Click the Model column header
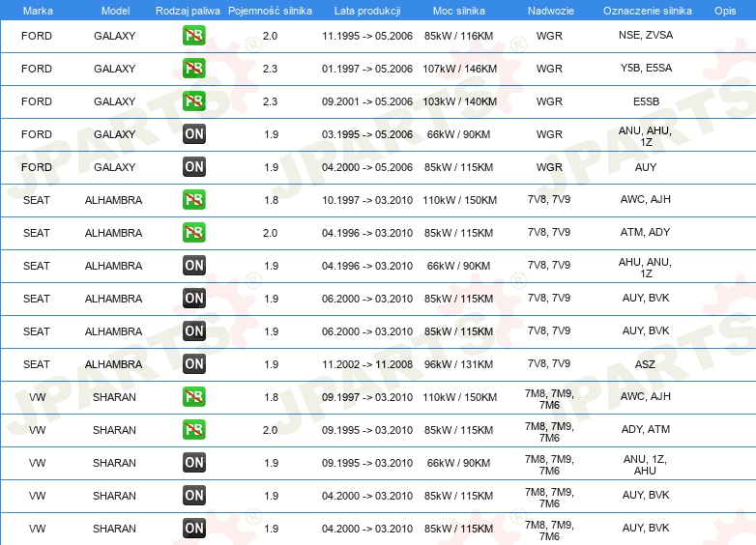756x545 pixels. [x=115, y=11]
